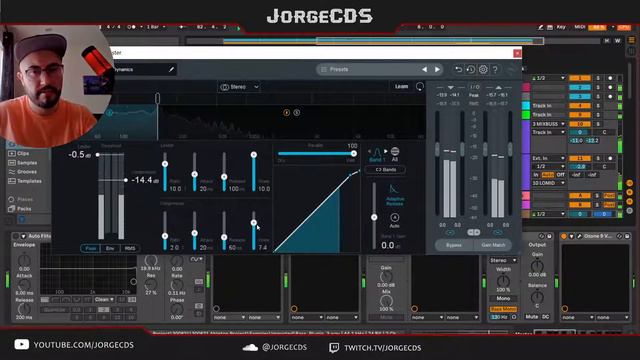Click limiter Ratio slider handle
This screenshot has height=360, width=640.
tap(165, 164)
